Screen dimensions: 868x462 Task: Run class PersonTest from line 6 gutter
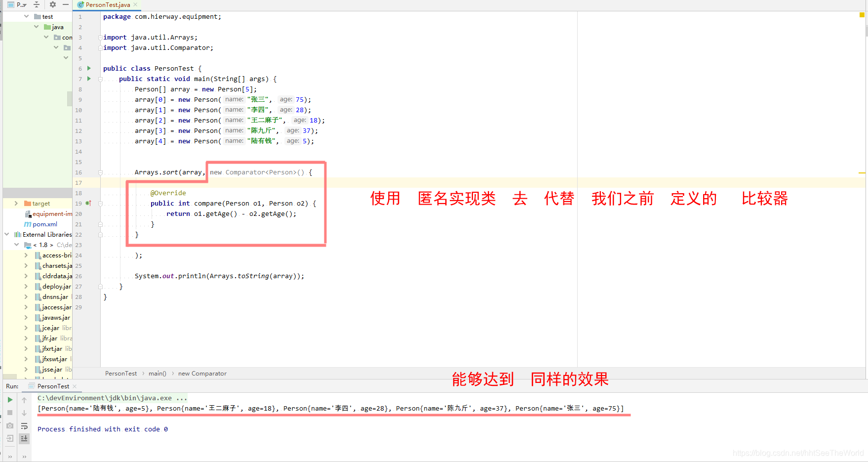pos(89,68)
